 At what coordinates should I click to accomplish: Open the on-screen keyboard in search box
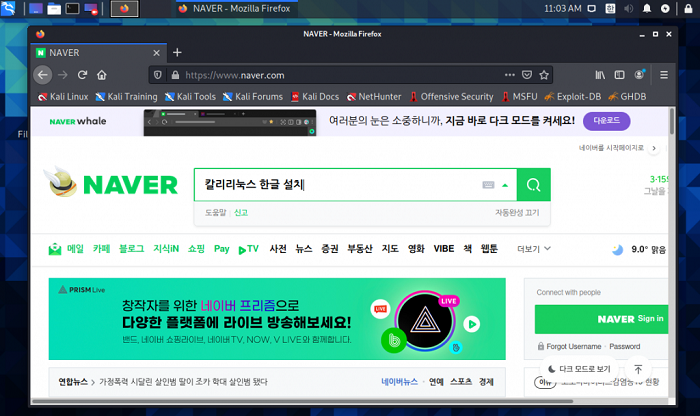(488, 185)
